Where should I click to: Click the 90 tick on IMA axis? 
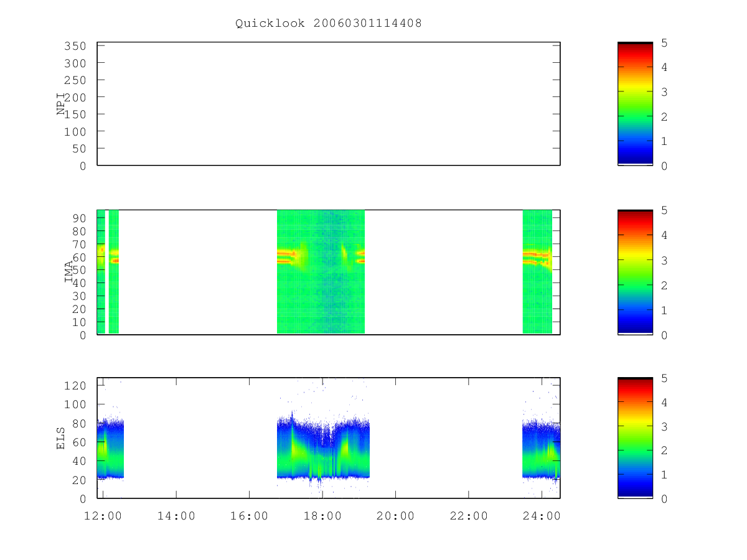click(x=80, y=218)
